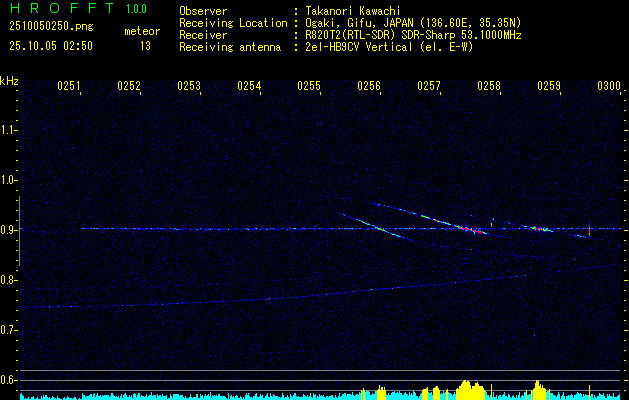Select the 2510050250.png filename text

click(x=48, y=26)
